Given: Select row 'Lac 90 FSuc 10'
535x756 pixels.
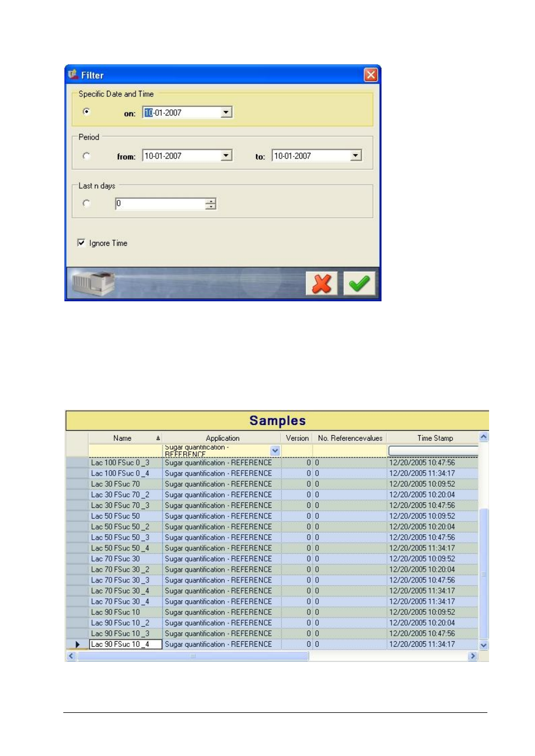Looking at the screenshot, I should [272, 612].
